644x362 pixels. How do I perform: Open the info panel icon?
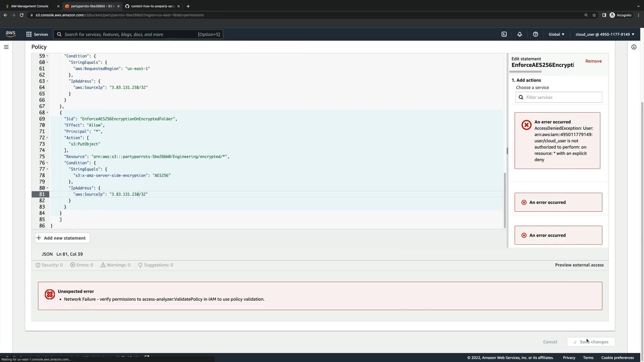click(634, 47)
